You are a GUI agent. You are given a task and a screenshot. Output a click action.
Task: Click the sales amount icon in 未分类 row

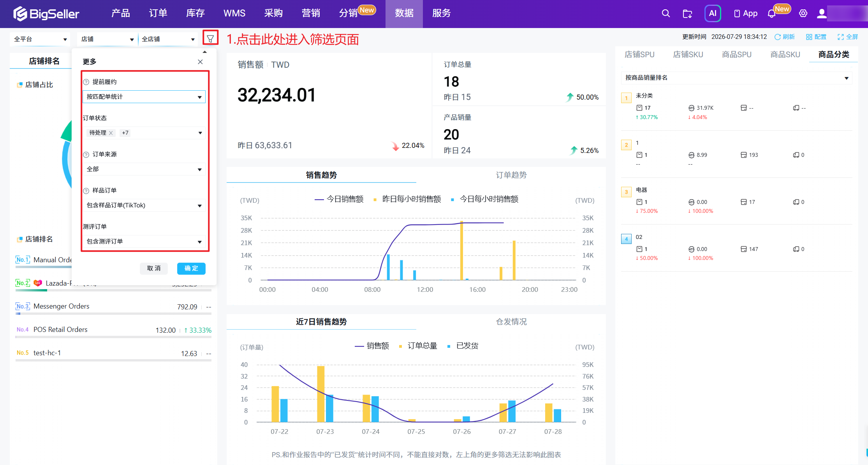pyautogui.click(x=691, y=108)
